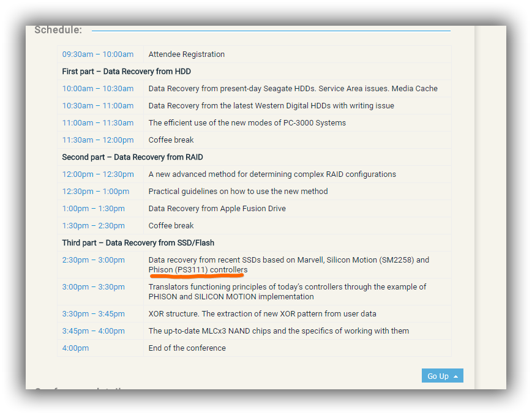The width and height of the screenshot is (532, 415).
Task: Click the 11:00am – 11:30am time slot
Action: click(98, 123)
